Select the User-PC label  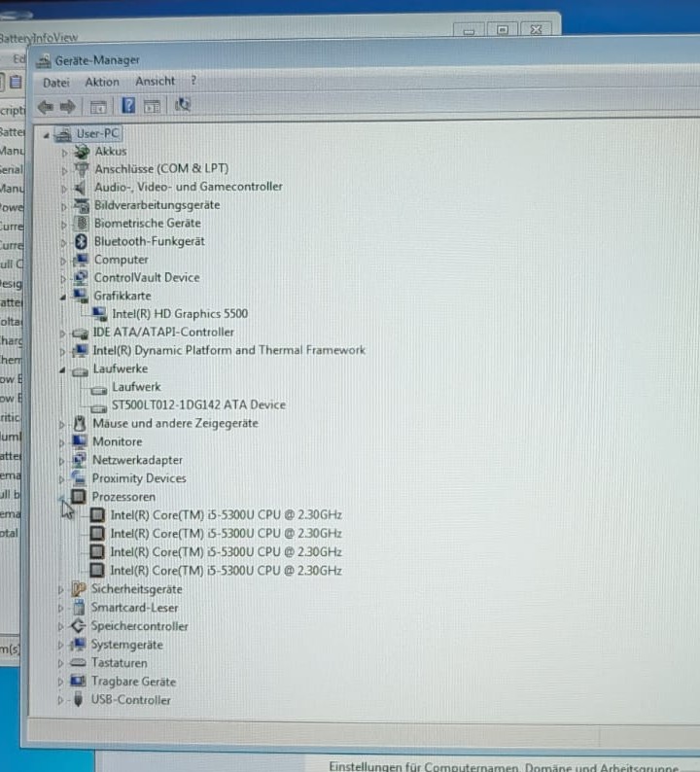coord(97,133)
